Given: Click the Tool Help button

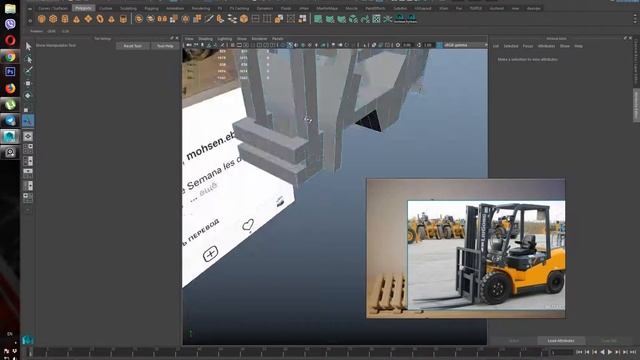Looking at the screenshot, I should 165,46.
